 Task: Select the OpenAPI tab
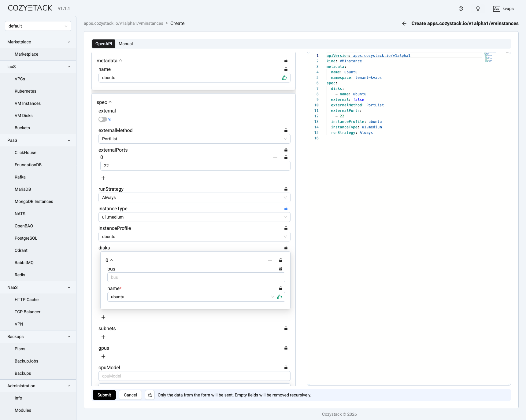103,44
